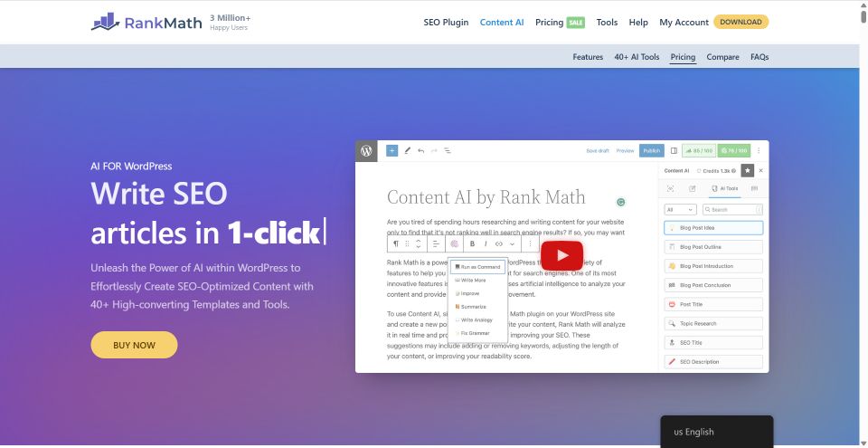Open the All category dropdown
This screenshot has width=868, height=448.
tap(680, 209)
